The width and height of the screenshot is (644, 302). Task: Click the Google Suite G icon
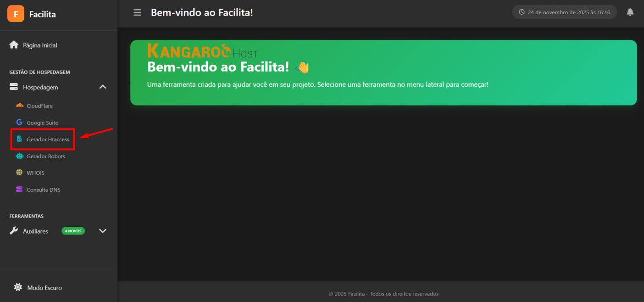pos(19,123)
